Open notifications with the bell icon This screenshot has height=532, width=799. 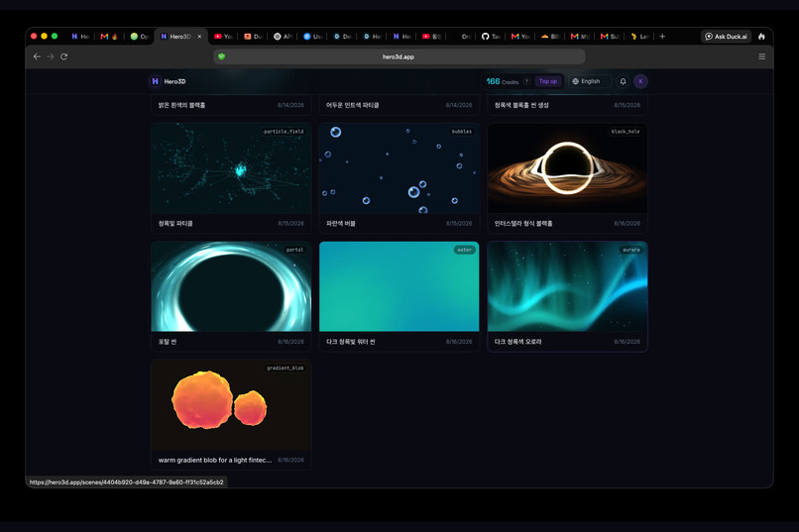pyautogui.click(x=623, y=81)
